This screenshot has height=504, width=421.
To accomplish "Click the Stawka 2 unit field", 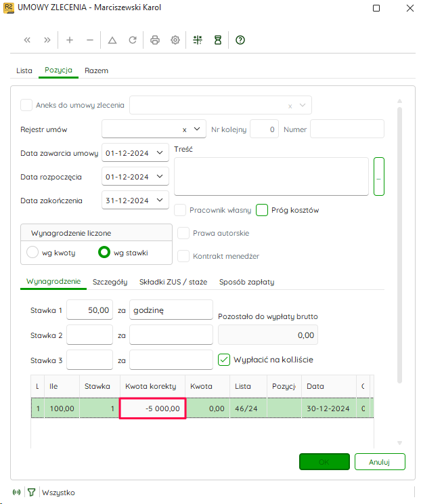I will point(171,335).
